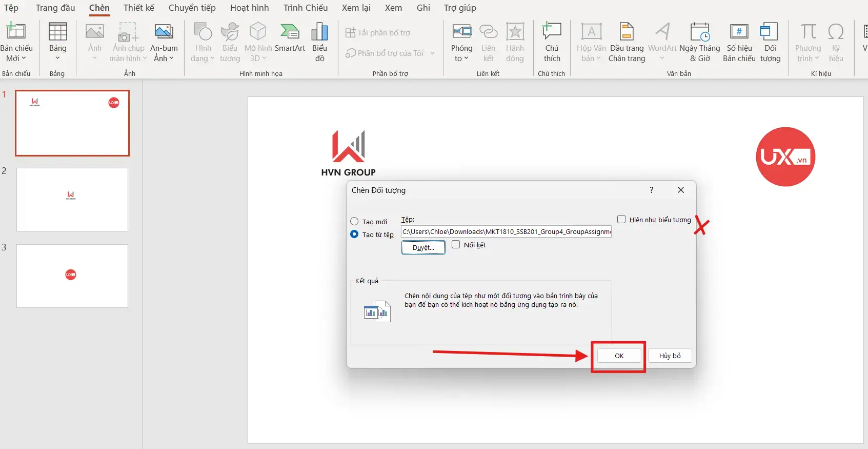868x449 pixels.
Task: Click the UX.vn logo on slide
Action: coord(785,157)
